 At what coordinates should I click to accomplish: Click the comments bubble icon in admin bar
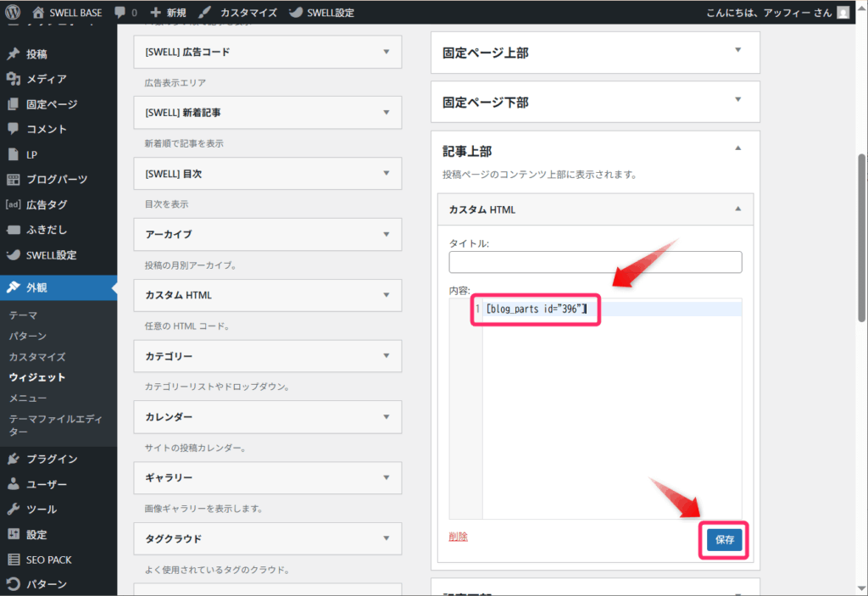[x=120, y=13]
